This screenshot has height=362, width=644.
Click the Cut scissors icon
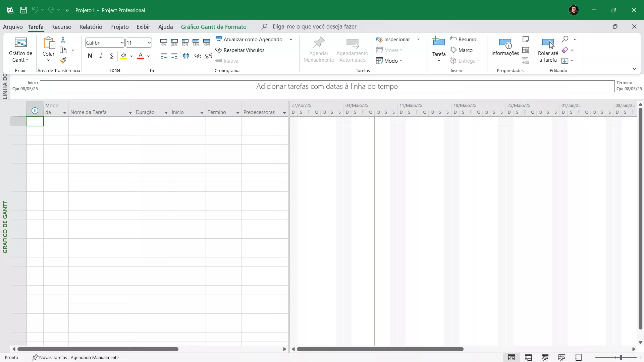click(x=63, y=40)
